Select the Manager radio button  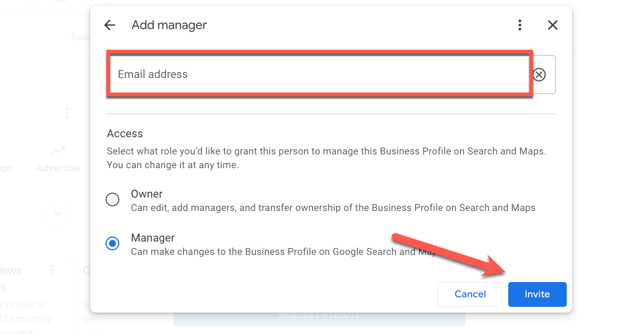pyautogui.click(x=112, y=243)
